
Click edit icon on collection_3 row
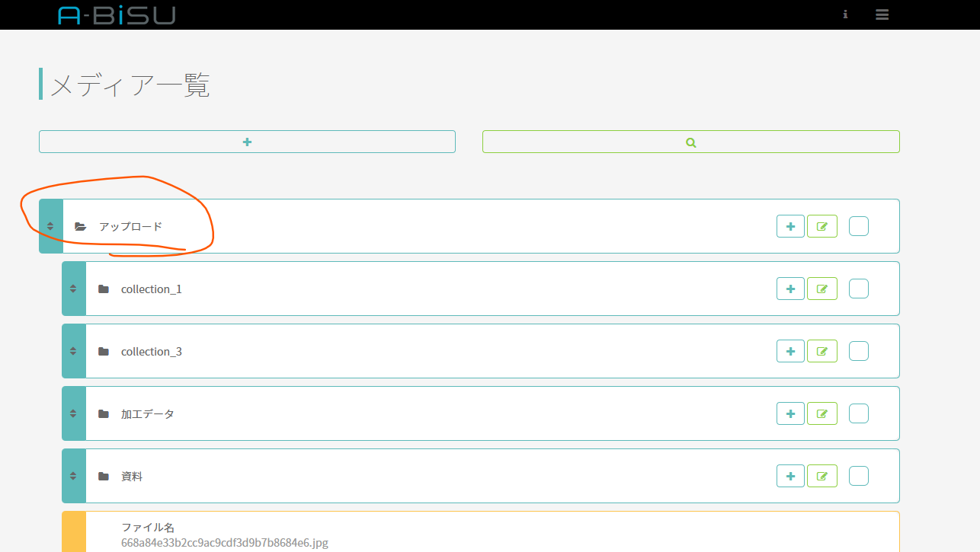821,351
